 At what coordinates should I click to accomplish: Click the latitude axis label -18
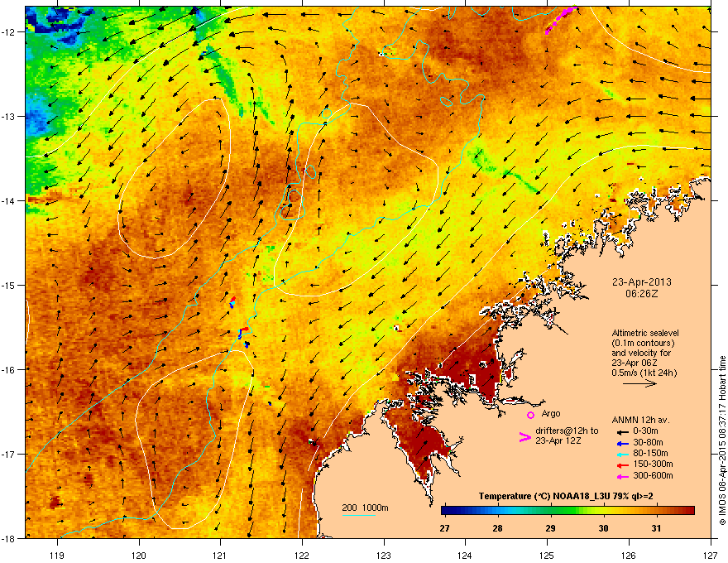click(x=8, y=538)
